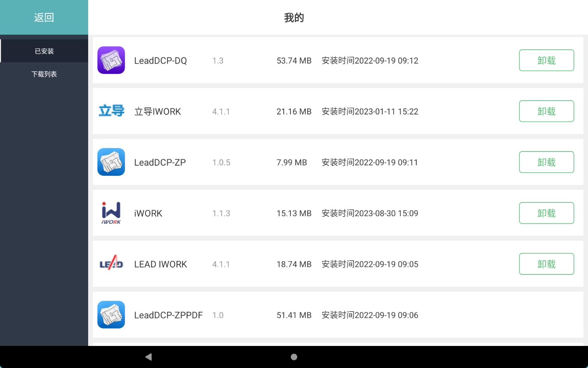This screenshot has height=368, width=588.
Task: Click the LeadDCP-ZP app name
Action: pos(160,162)
